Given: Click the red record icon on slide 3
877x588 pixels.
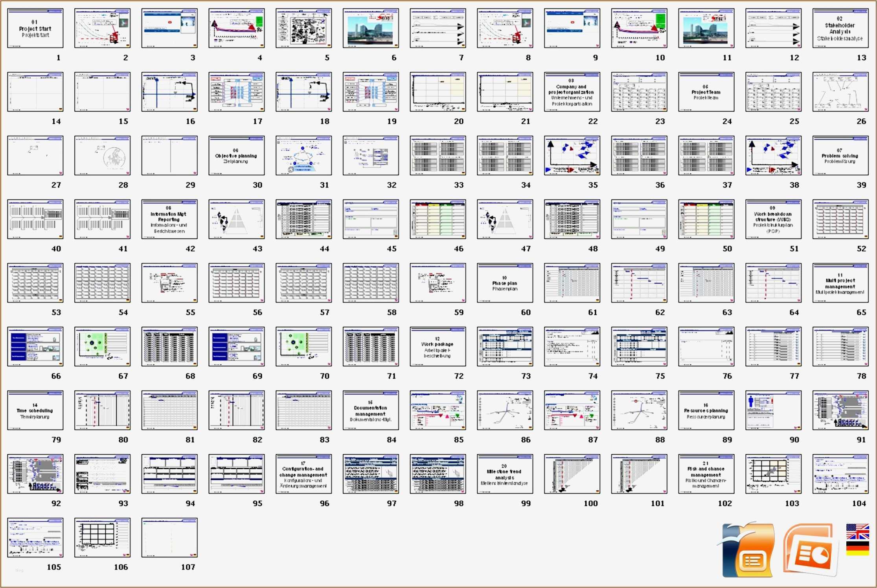Looking at the screenshot, I should (x=169, y=22).
